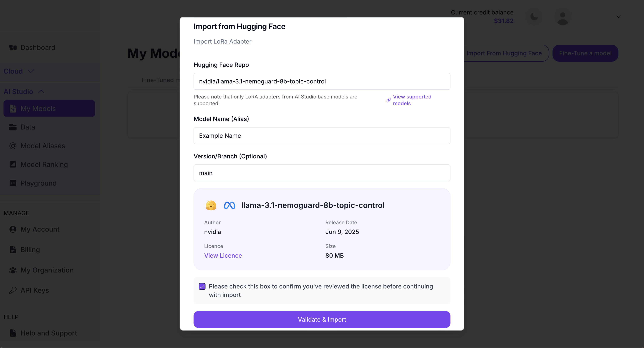Click the Hugging Face Repo field
The image size is (644, 348).
[322, 81]
